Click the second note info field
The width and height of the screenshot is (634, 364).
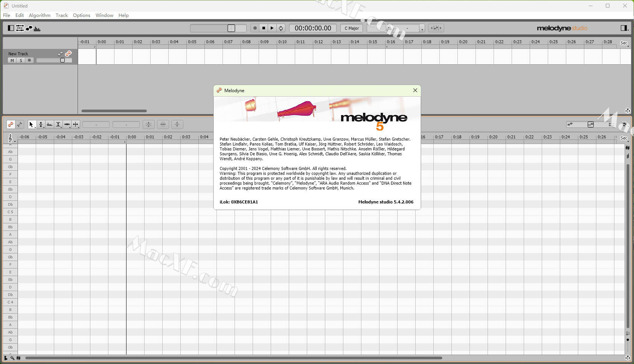(126, 124)
